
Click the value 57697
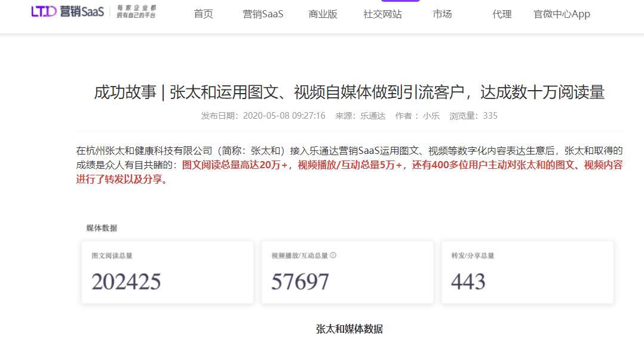click(x=300, y=282)
